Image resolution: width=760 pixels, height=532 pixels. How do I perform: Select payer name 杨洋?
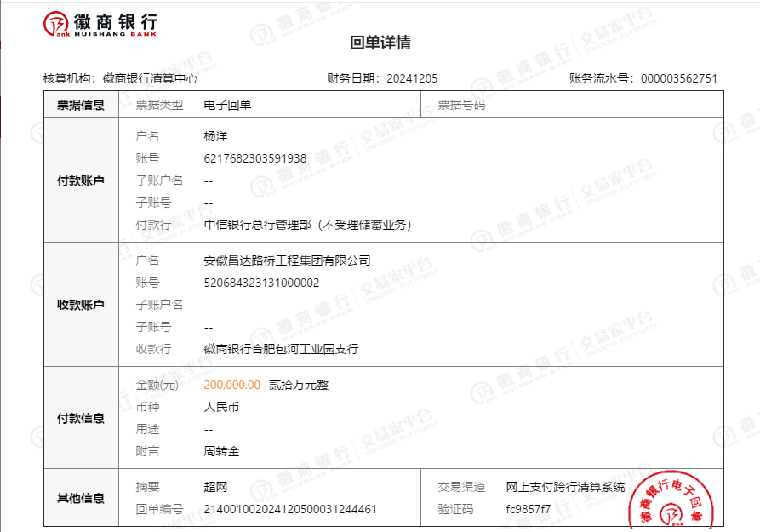click(215, 136)
